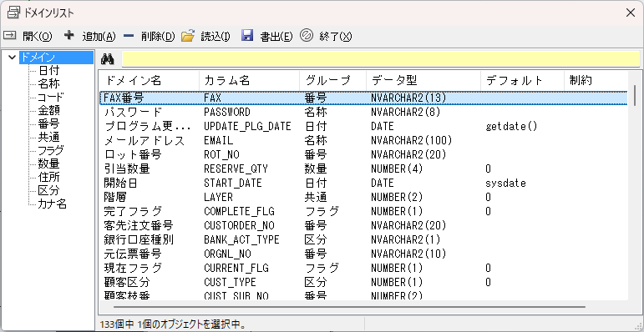Collapse the ドメイン tree root
Screen dimensions: 644x332
13,58
